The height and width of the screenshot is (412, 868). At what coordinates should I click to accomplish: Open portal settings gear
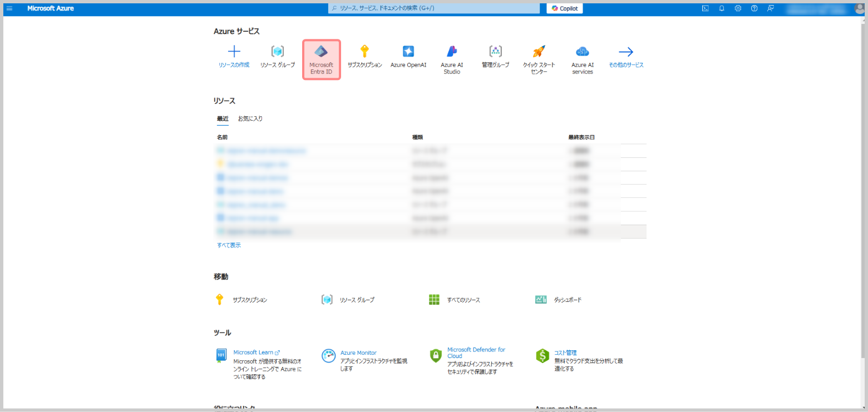pos(738,8)
